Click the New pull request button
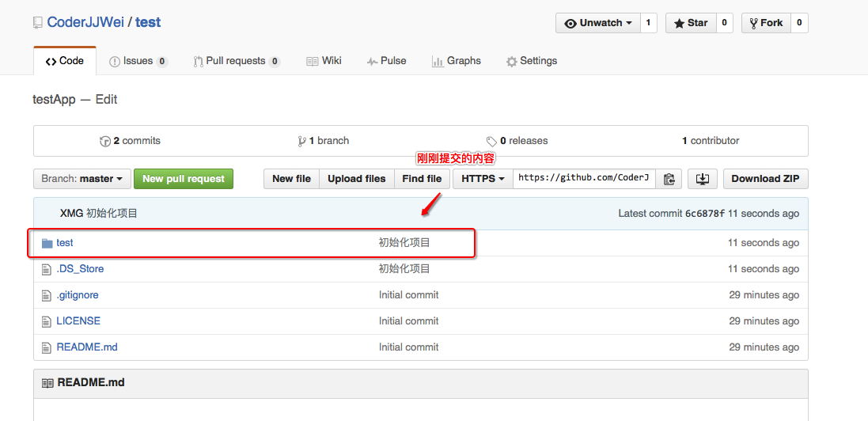 pos(184,179)
